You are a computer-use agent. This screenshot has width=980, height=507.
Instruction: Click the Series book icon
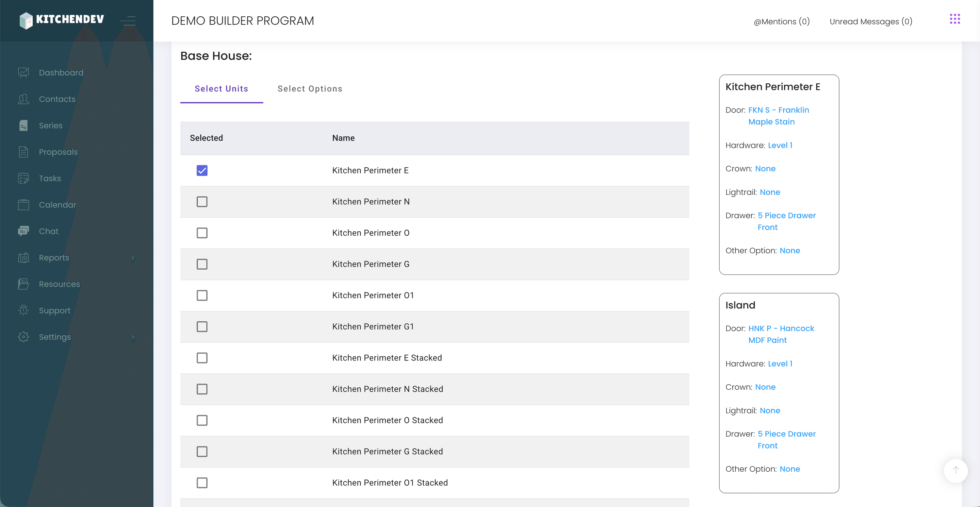pyautogui.click(x=23, y=125)
